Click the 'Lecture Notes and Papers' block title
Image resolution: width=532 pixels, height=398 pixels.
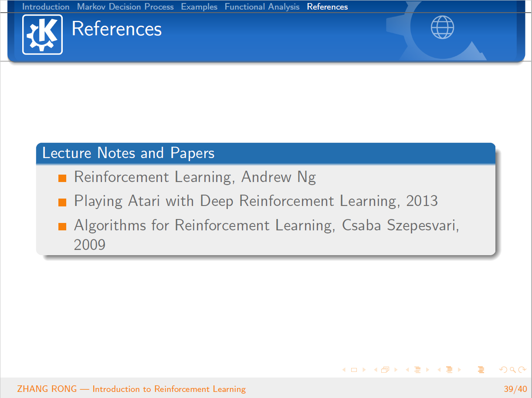[x=128, y=153]
